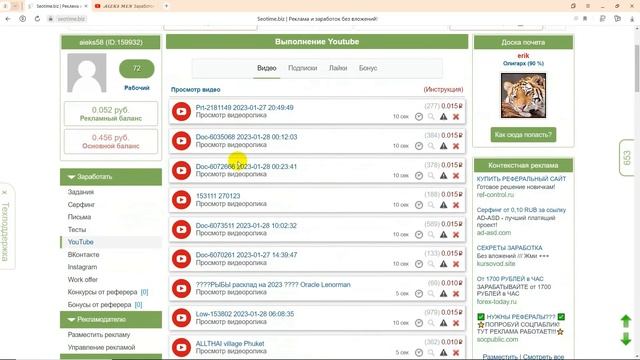640x360 pixels.
Task: Click the clock timer icon in Oracle Lenorman row
Action: click(x=419, y=293)
